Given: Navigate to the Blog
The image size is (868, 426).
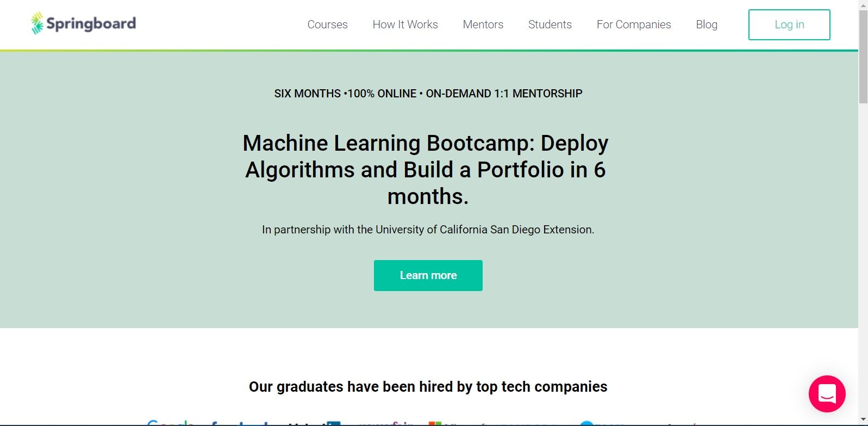Looking at the screenshot, I should 707,24.
